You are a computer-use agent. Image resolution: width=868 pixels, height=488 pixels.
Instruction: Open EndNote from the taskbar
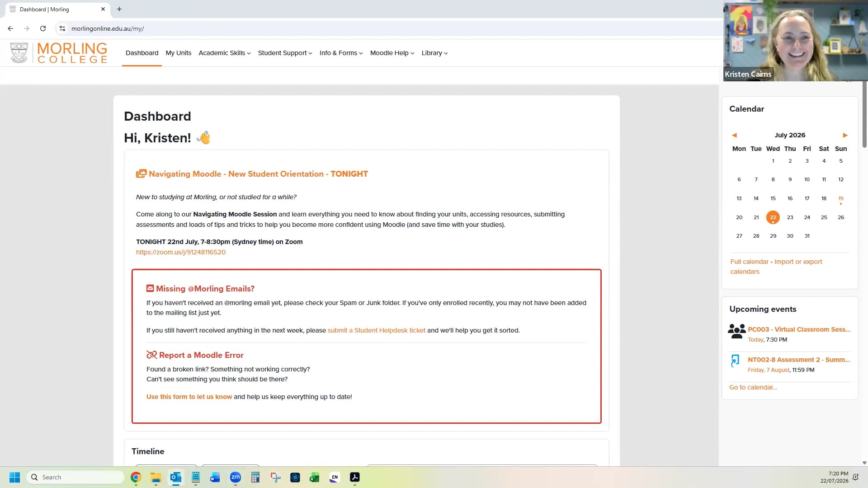tap(335, 477)
